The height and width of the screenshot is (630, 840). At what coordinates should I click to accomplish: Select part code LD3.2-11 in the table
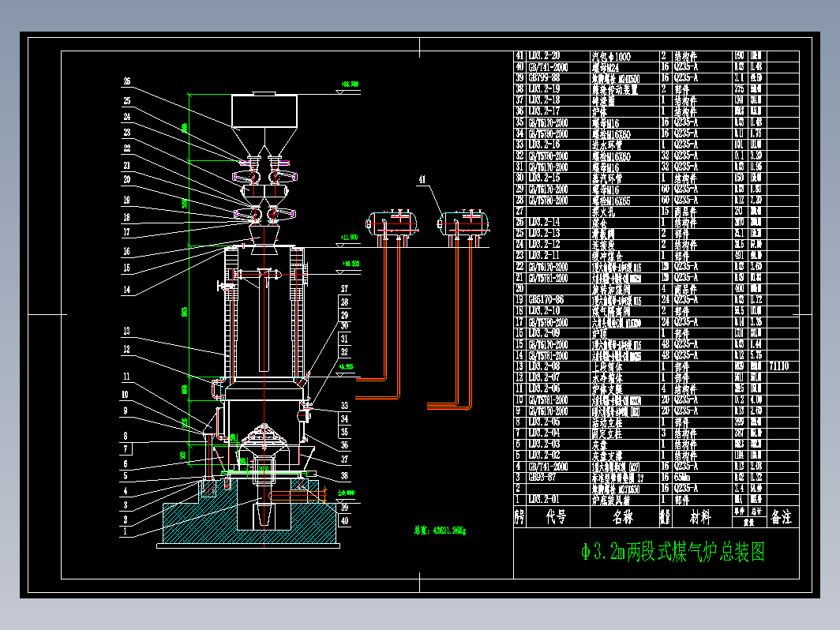pyautogui.click(x=544, y=255)
